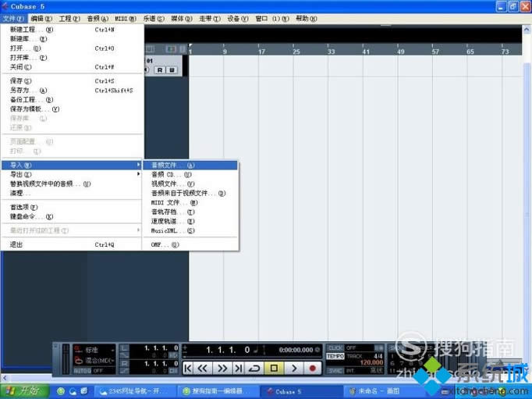Click the secondary time display 0:00:00.000
This screenshot has width=532, height=399.
tap(296, 350)
